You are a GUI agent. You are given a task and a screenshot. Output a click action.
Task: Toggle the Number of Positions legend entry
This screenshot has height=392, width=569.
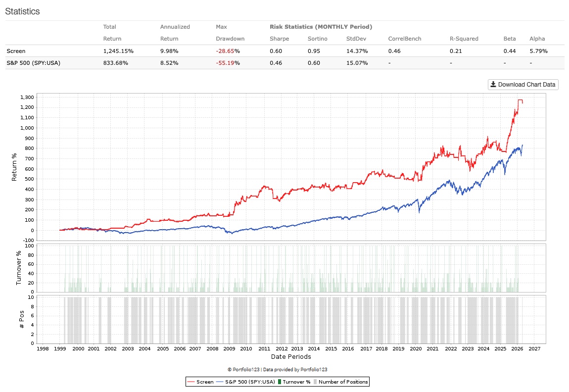click(x=341, y=382)
